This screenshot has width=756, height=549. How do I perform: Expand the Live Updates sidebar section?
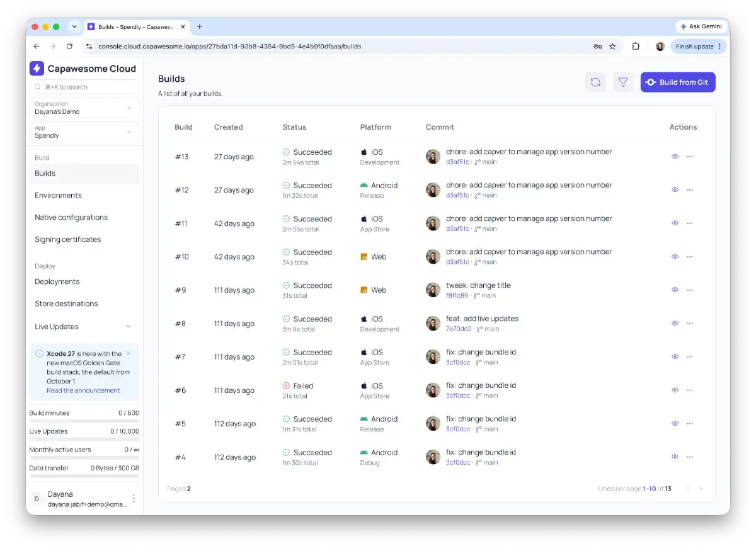(84, 327)
